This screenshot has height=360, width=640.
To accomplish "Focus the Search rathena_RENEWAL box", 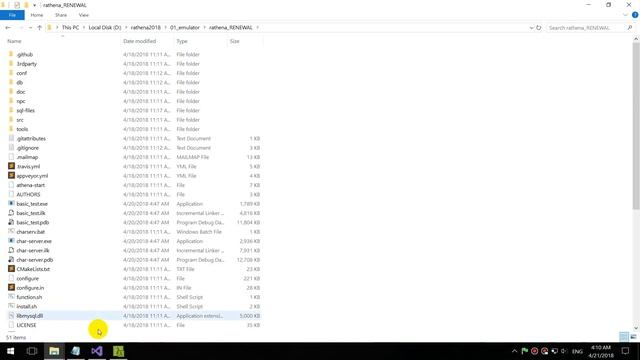I will pyautogui.click(x=586, y=28).
